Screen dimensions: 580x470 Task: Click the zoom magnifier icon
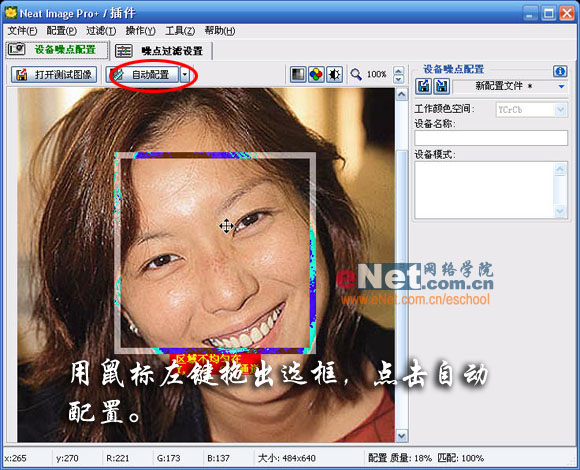[x=356, y=74]
